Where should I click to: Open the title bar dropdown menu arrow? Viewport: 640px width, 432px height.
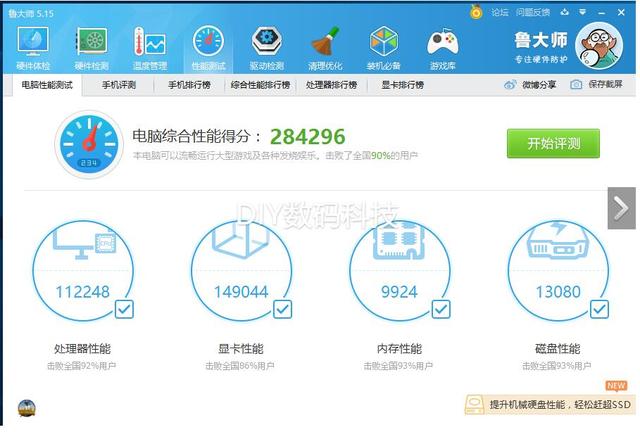coord(582,12)
